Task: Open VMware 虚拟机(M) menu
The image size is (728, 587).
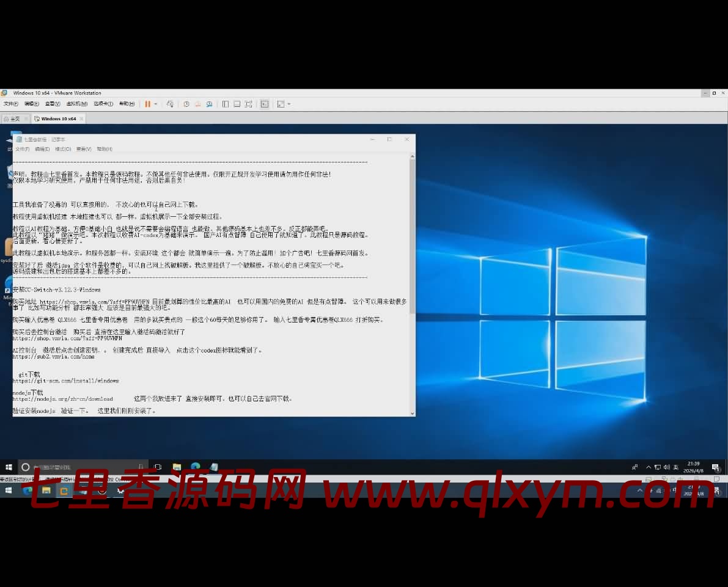Action: [x=76, y=104]
